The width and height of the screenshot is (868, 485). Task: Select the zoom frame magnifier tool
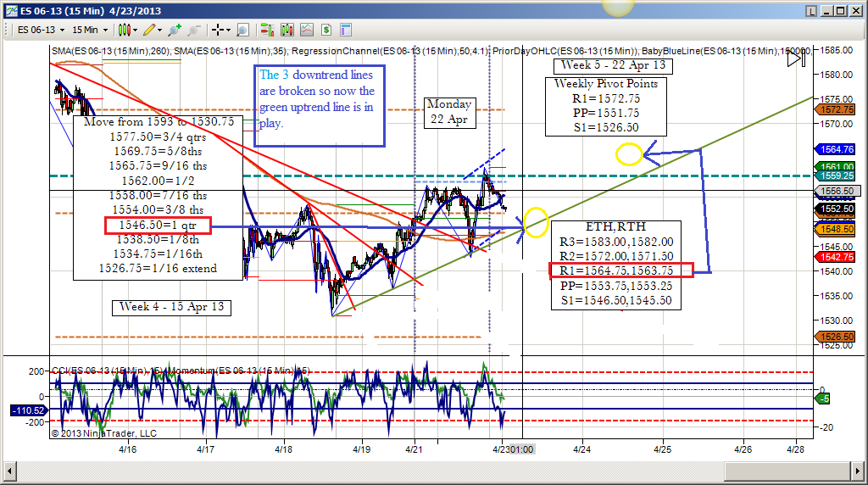click(x=242, y=30)
